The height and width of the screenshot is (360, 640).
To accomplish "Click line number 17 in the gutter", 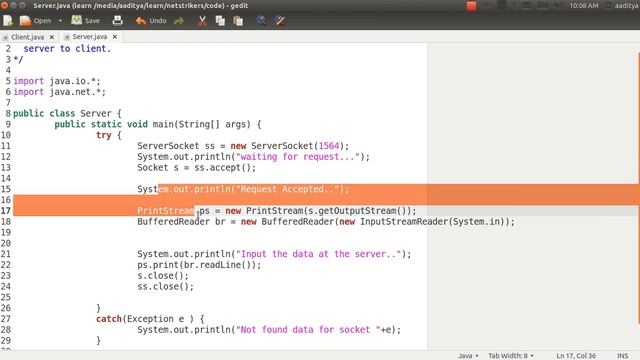I will tap(6, 211).
